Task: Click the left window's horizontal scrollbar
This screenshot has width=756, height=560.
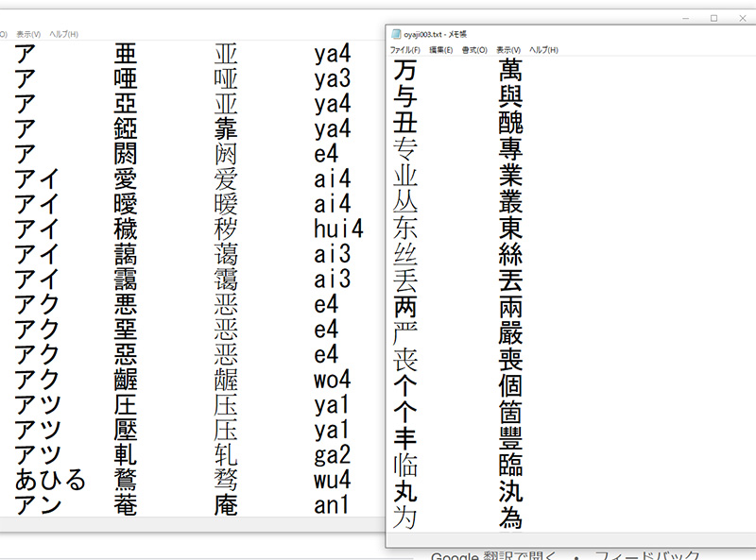Action: tap(189, 523)
